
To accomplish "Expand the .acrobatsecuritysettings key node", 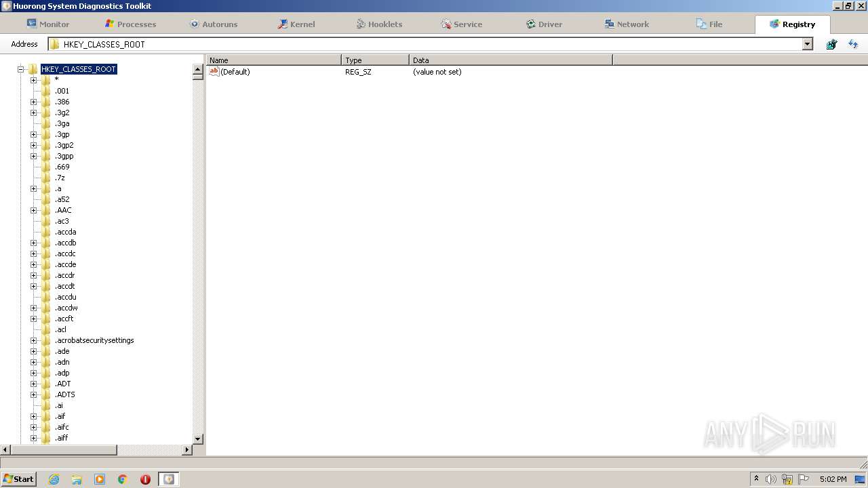I will pyautogui.click(x=33, y=340).
